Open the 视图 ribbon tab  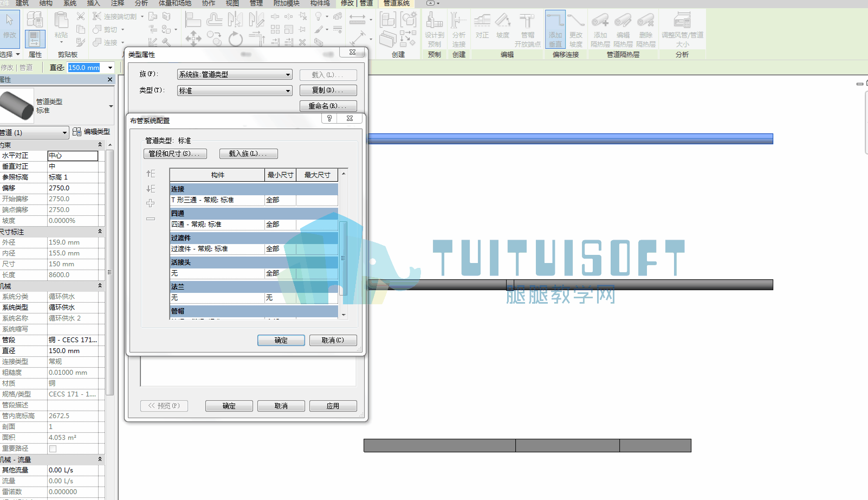(x=232, y=3)
